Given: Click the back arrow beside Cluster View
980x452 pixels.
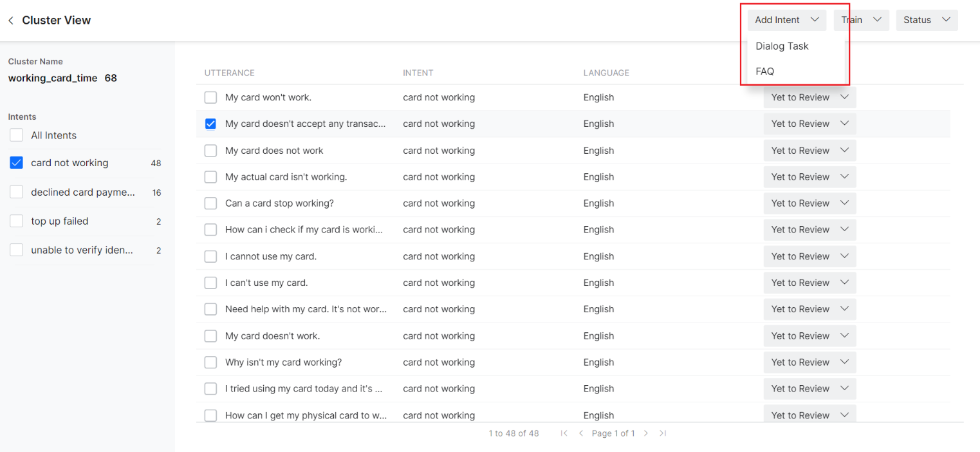Looking at the screenshot, I should pos(11,21).
